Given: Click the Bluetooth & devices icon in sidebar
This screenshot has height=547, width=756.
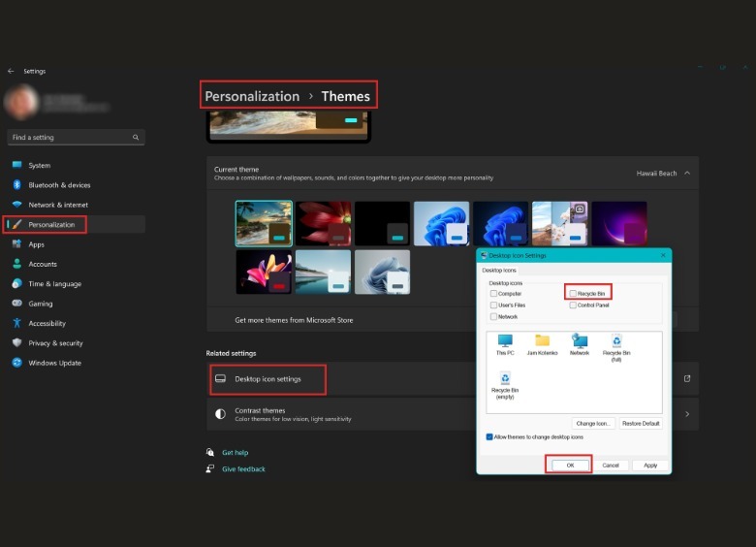Looking at the screenshot, I should click(17, 185).
